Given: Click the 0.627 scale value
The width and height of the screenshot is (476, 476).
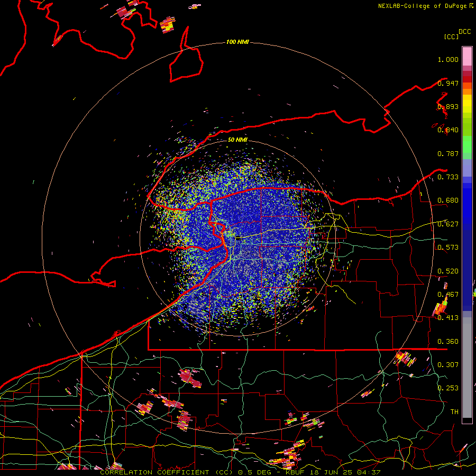Looking at the screenshot, I should tap(448, 224).
